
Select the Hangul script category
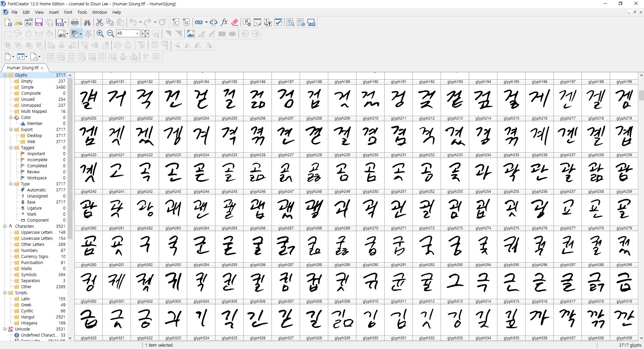pyautogui.click(x=28, y=317)
